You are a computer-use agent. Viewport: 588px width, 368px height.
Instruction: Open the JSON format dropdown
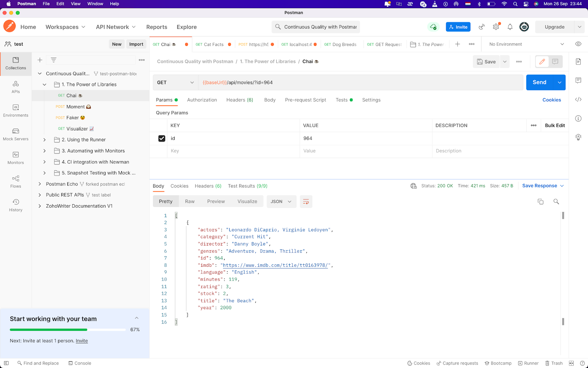282,202
